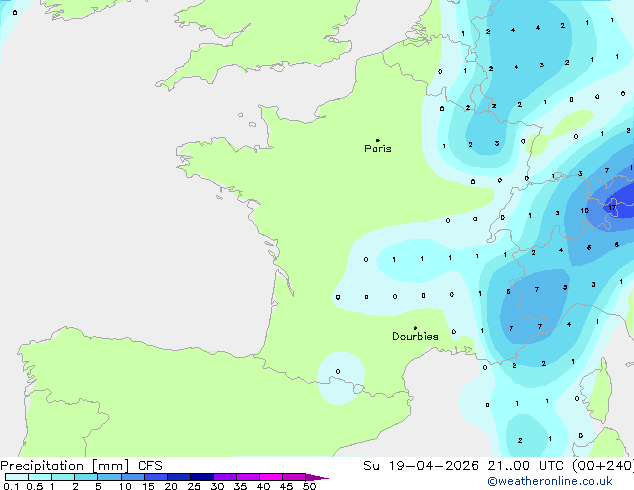This screenshot has height=490, width=634.
Task: Click the legend arrow above 50 mm
Action: (317, 477)
